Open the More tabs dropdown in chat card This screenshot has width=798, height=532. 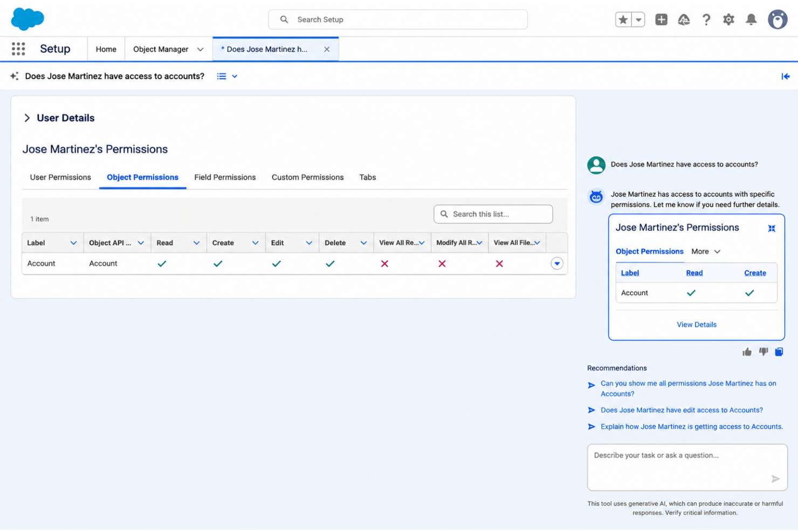pos(706,252)
